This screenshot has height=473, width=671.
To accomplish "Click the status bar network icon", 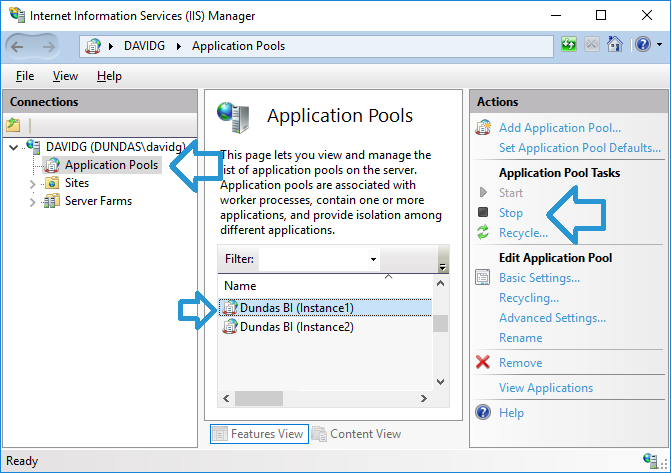I will [x=650, y=460].
